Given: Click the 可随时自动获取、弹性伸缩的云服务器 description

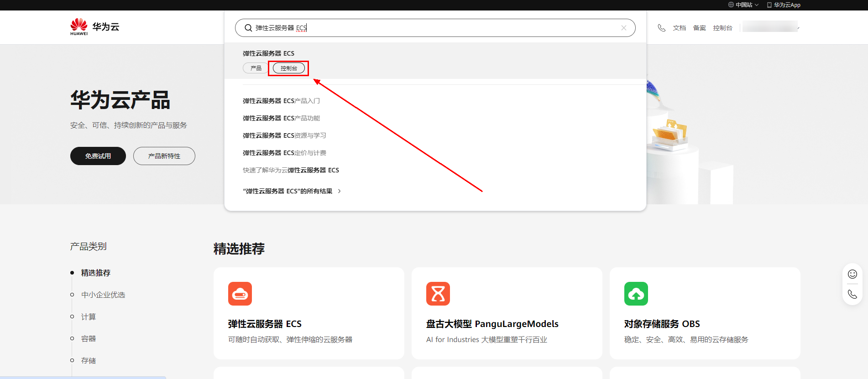Looking at the screenshot, I should click(290, 339).
